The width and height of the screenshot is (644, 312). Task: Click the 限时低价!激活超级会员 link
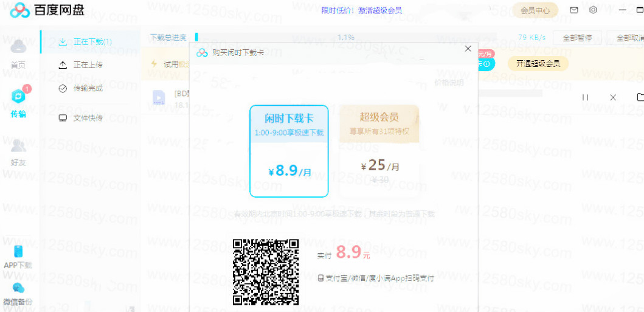(x=361, y=10)
